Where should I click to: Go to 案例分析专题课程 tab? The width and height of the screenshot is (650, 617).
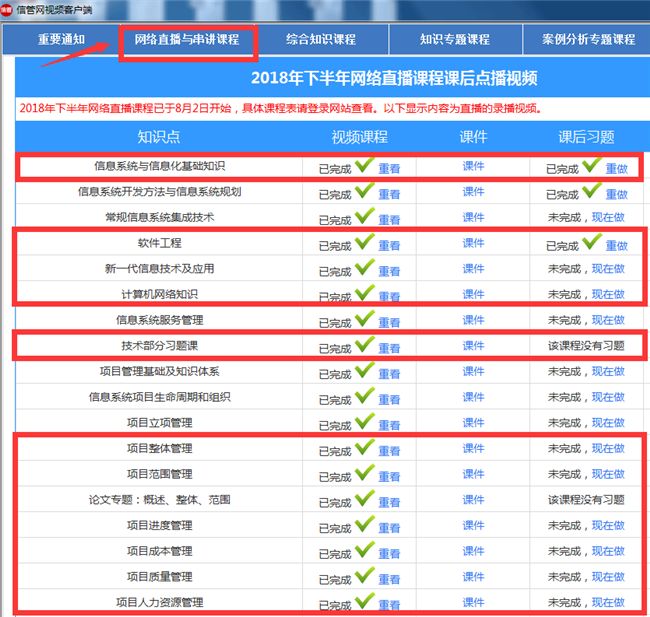click(x=589, y=40)
